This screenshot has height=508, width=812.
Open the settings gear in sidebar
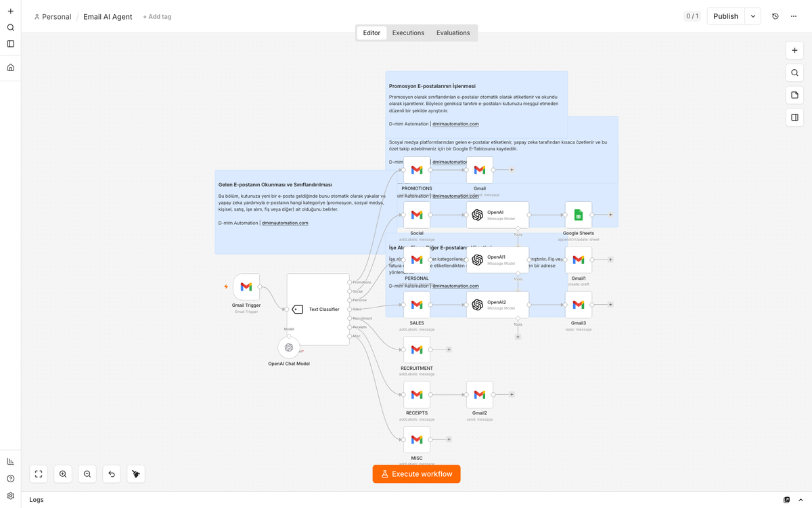coord(10,496)
